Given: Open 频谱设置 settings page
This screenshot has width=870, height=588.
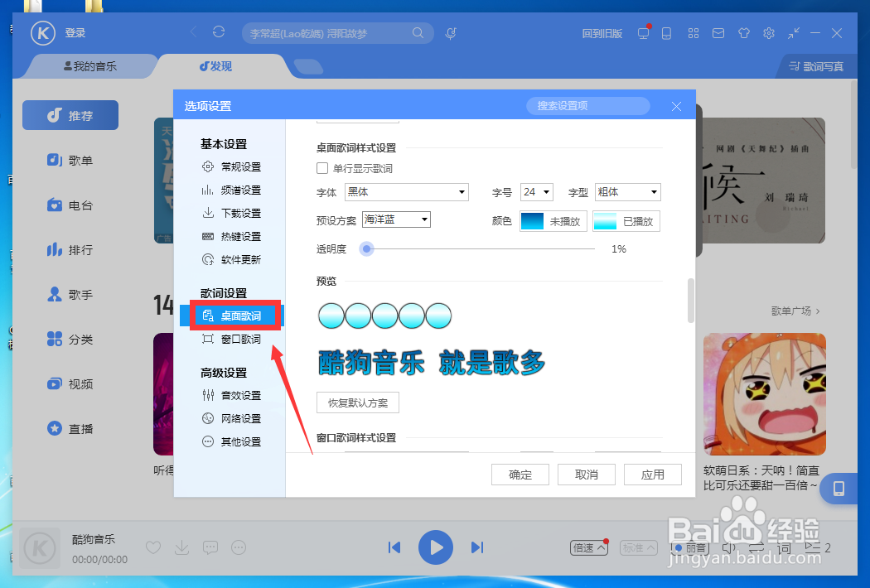Looking at the screenshot, I should pos(232,190).
